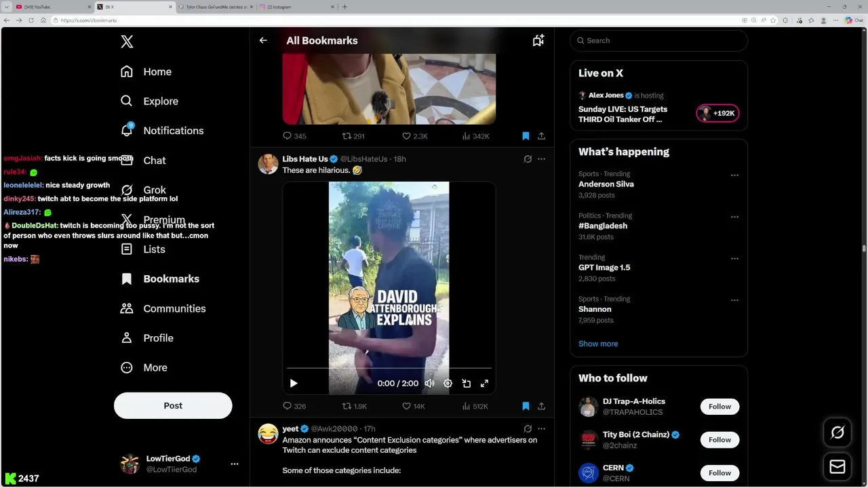Open Libs Hate Us profile avatar
The height and width of the screenshot is (488, 868).
268,165
